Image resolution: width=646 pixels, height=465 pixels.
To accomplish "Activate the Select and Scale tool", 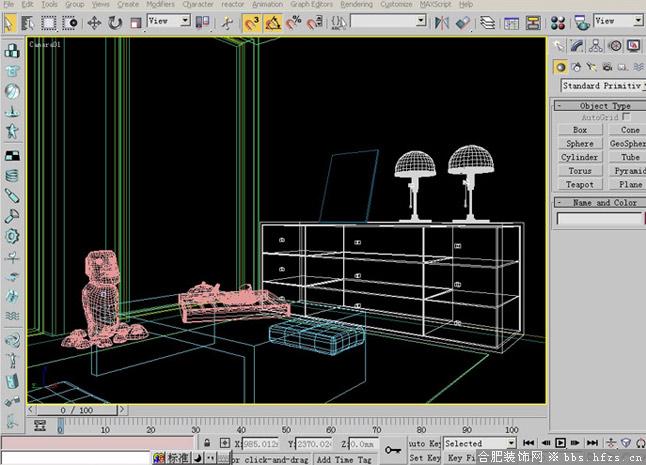I will pos(136,23).
